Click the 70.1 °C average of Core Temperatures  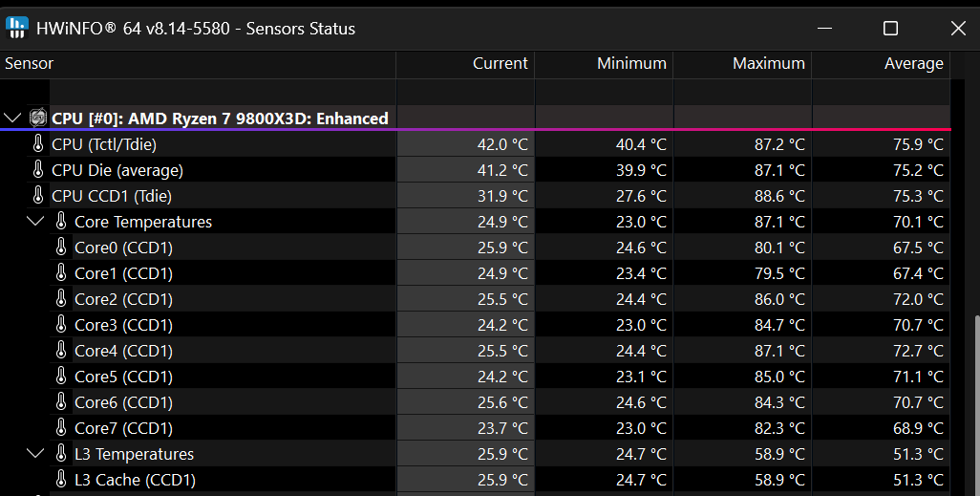click(x=918, y=222)
